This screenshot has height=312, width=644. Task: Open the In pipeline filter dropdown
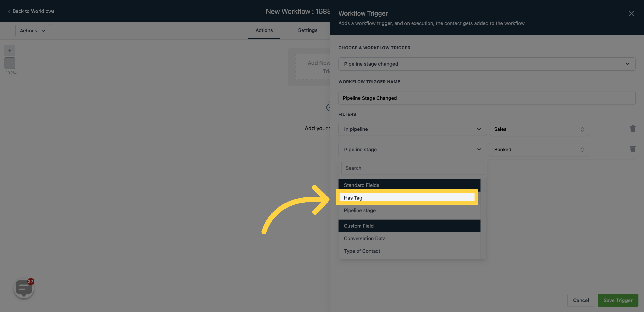412,129
